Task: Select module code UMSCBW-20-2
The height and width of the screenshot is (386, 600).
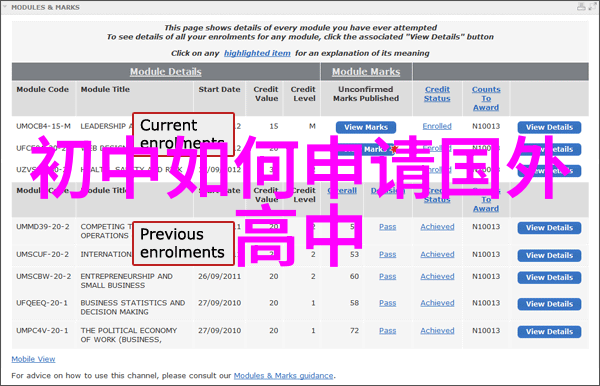Action: tap(43, 276)
